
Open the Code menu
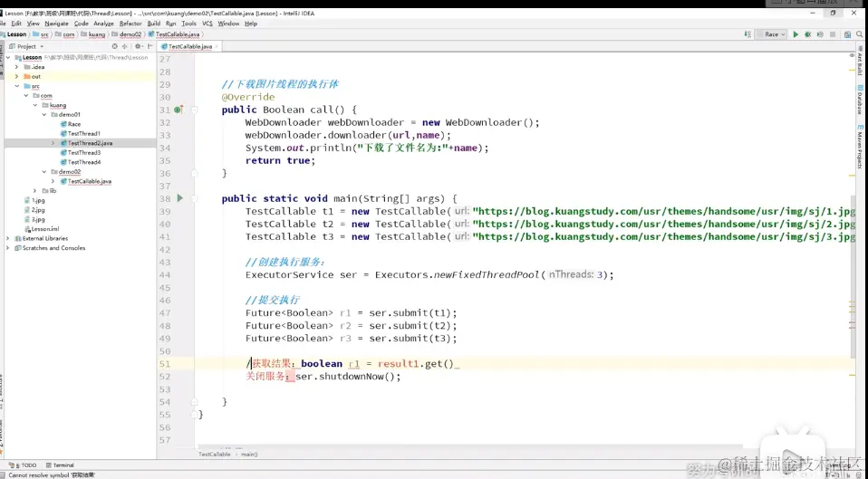[x=82, y=24]
